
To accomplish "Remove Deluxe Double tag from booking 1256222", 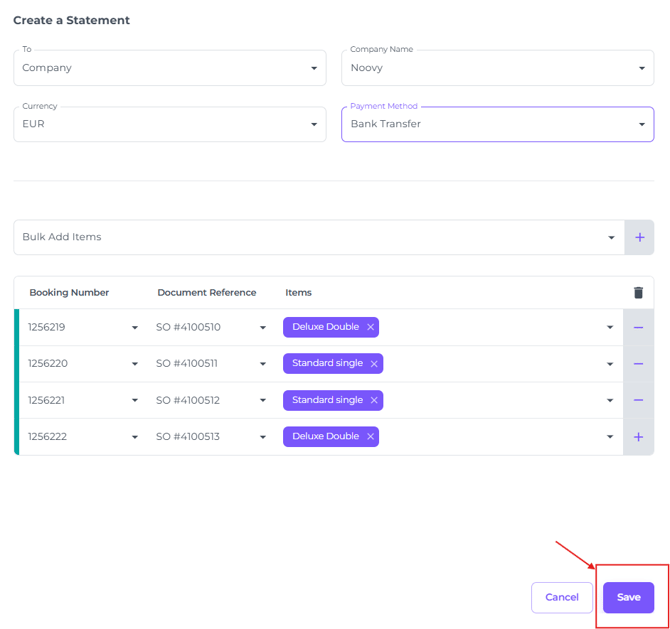I will [370, 437].
